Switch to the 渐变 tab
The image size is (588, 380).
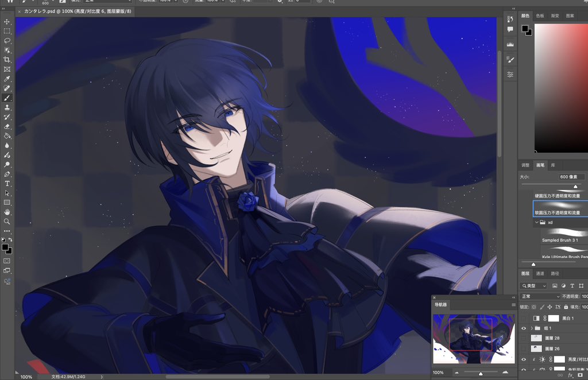coord(555,15)
